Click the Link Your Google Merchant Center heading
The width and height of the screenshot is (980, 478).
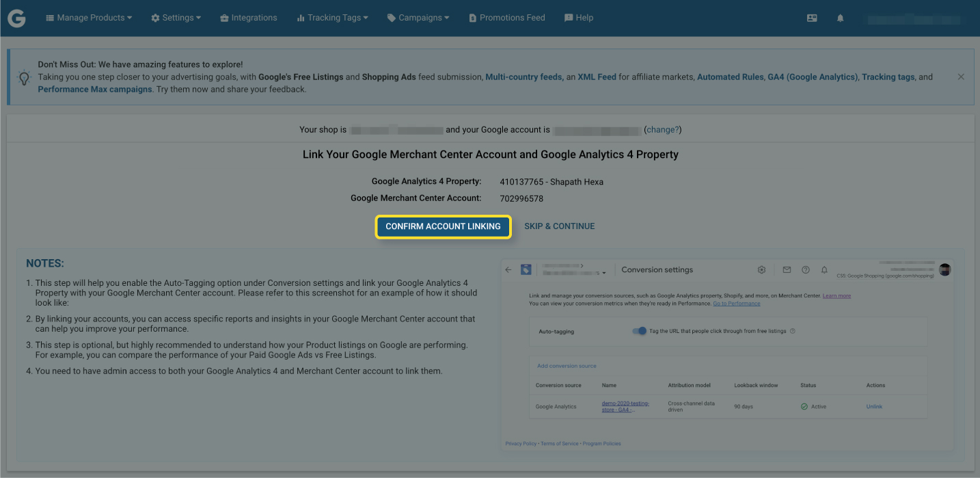point(491,155)
